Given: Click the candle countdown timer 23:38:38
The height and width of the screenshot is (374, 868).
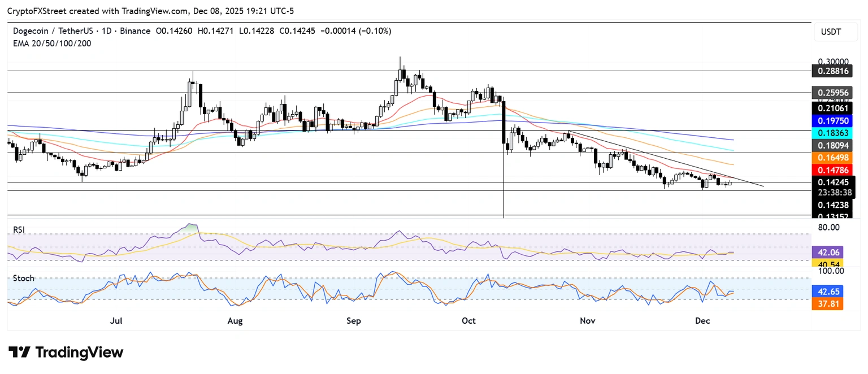Looking at the screenshot, I should [x=834, y=192].
